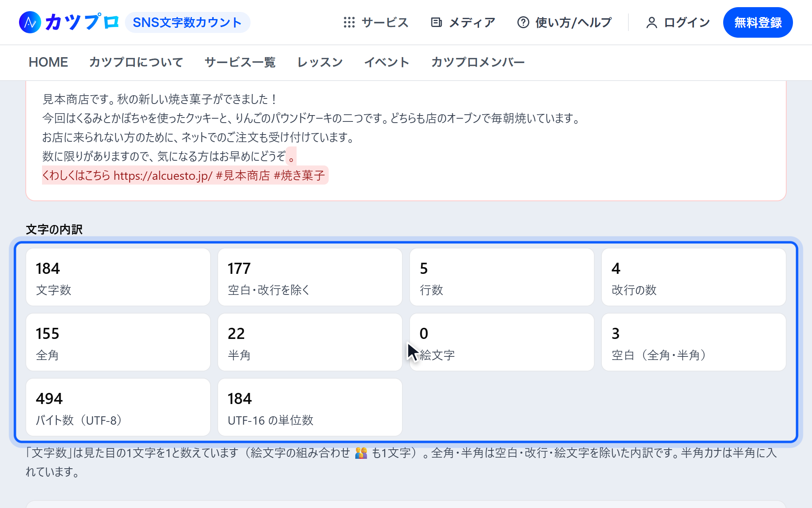Open the サービス grid menu icon
This screenshot has width=812, height=508.
click(x=349, y=22)
